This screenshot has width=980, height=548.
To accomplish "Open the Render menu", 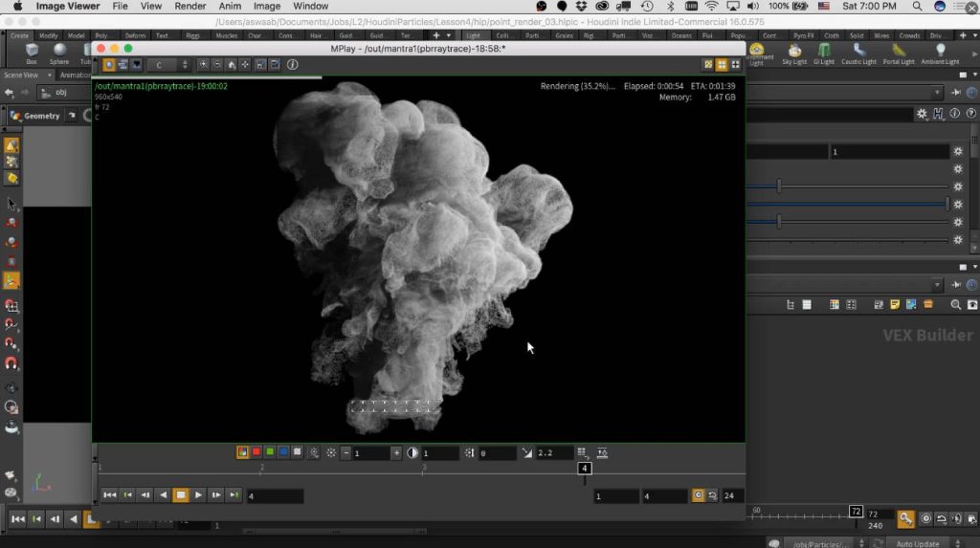I will (190, 7).
